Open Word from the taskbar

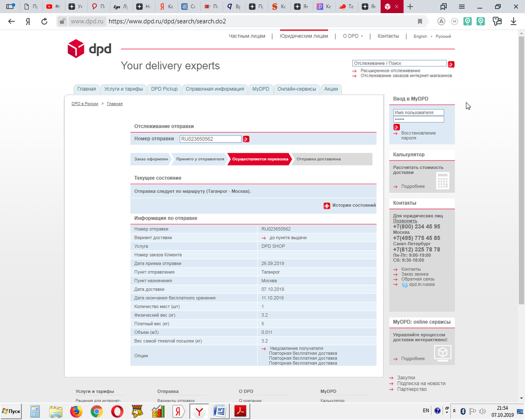click(219, 411)
